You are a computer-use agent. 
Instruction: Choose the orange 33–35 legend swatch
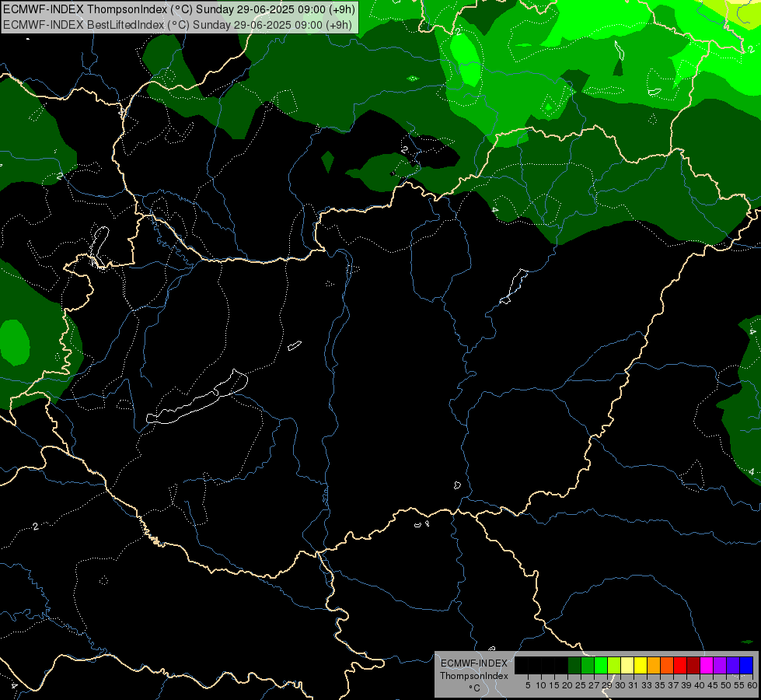pos(654,665)
